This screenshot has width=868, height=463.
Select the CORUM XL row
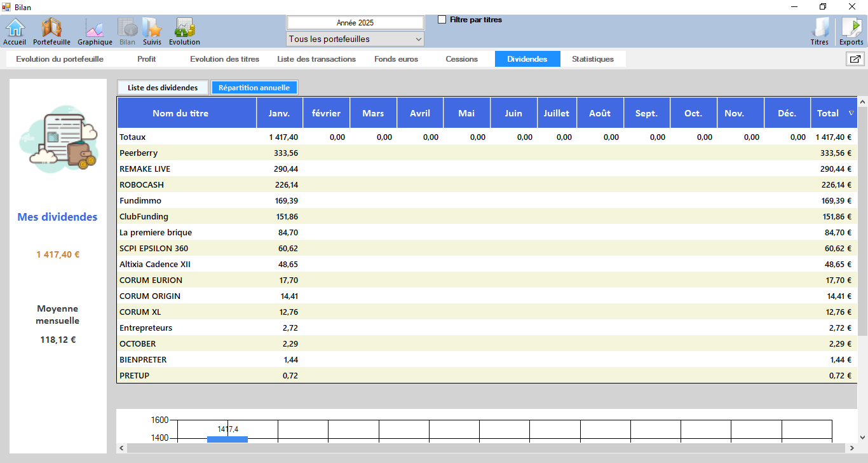[x=487, y=312]
